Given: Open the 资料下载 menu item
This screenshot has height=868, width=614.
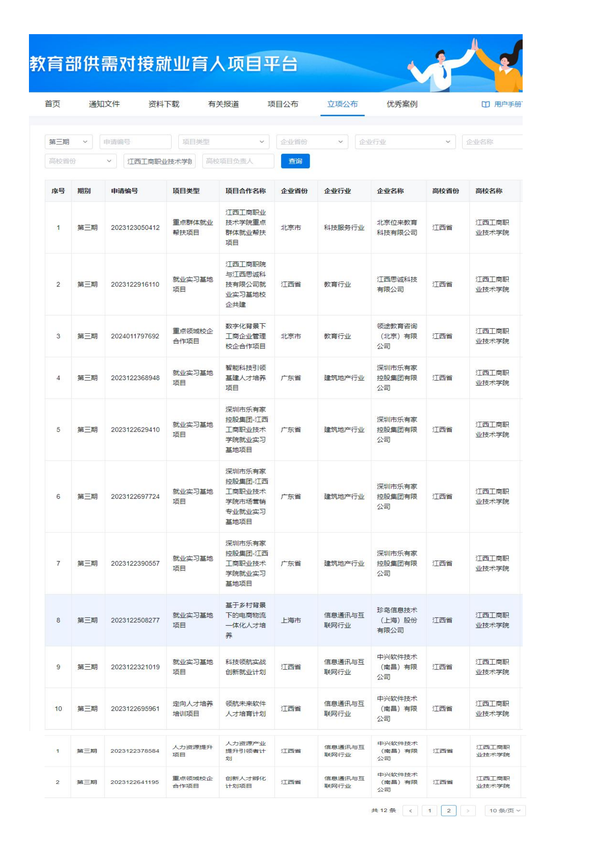Looking at the screenshot, I should click(164, 104).
